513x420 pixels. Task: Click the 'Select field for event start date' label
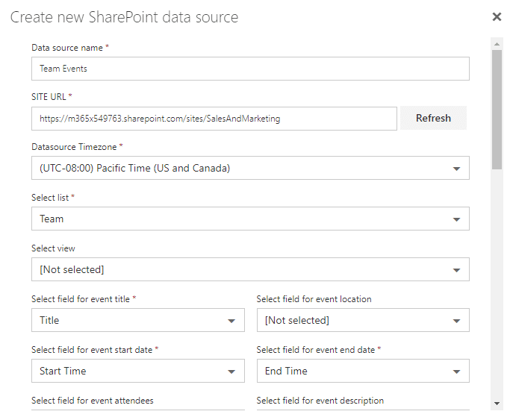[92, 350]
